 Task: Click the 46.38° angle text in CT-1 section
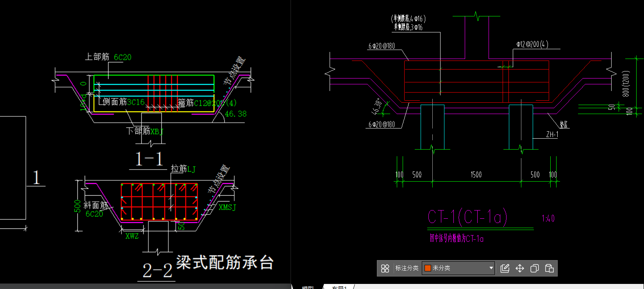point(377,106)
